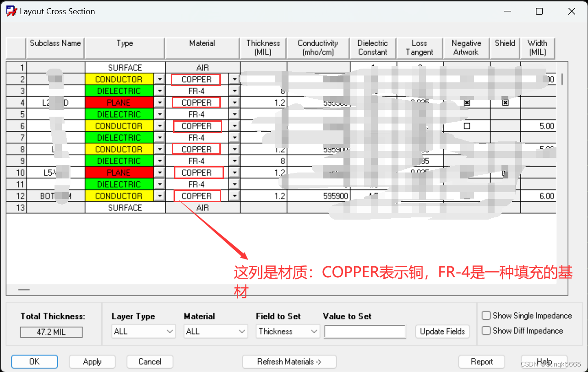Viewport: 588px width, 372px height.
Task: Uncheck Negative Artwork box in row 4
Action: tap(467, 103)
